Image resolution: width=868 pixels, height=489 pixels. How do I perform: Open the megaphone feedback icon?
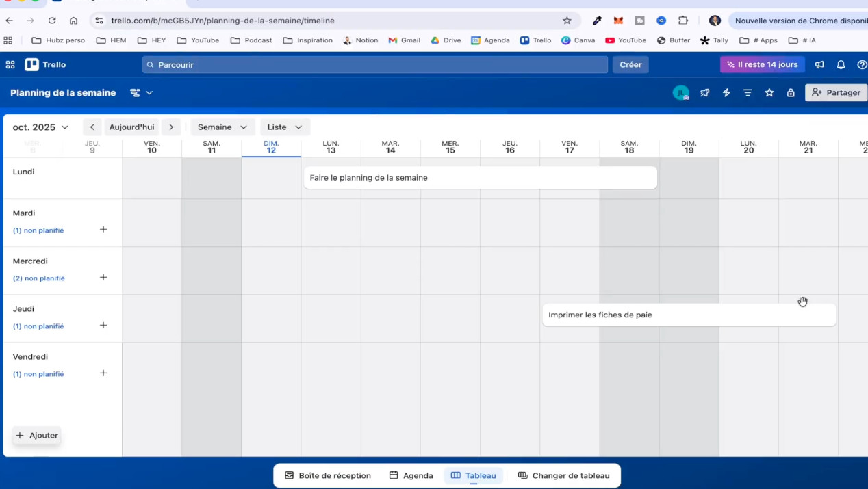(819, 64)
